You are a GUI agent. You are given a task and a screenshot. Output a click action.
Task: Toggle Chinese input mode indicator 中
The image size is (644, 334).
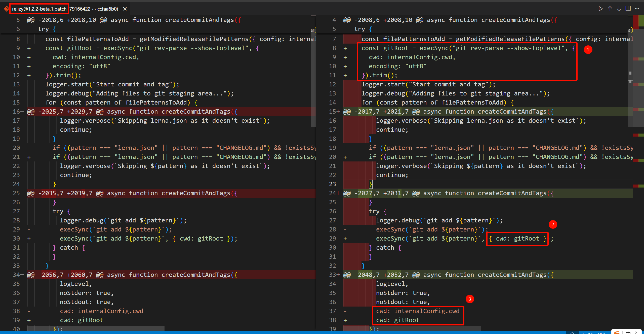[x=628, y=332]
